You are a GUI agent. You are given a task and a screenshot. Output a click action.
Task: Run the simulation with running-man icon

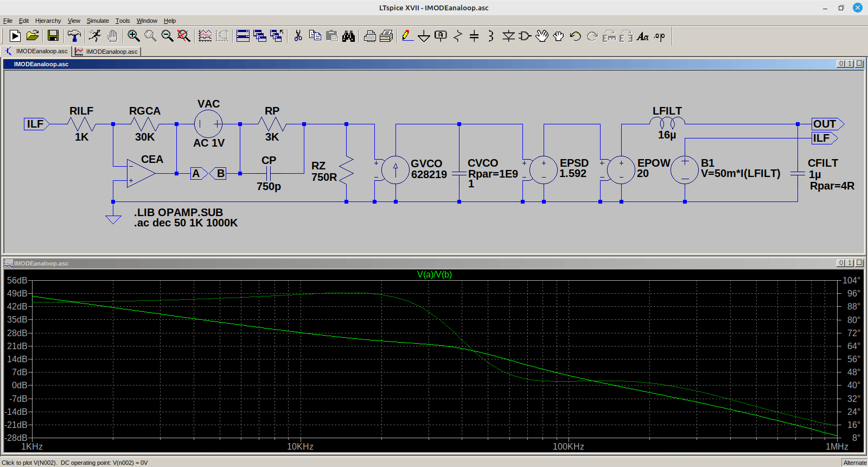point(95,36)
